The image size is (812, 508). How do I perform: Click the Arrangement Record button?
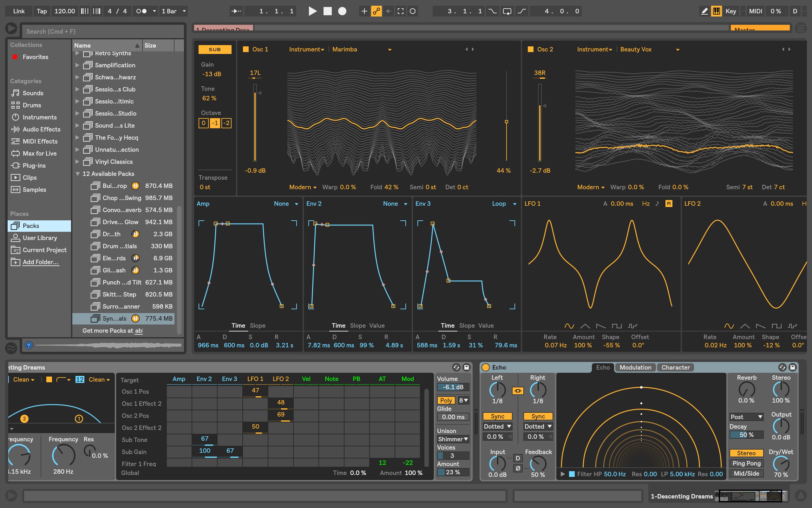click(x=342, y=11)
